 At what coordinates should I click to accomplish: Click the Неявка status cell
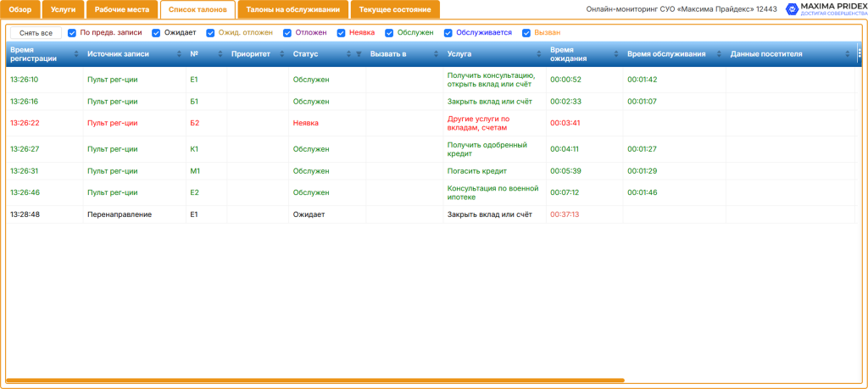click(326, 123)
